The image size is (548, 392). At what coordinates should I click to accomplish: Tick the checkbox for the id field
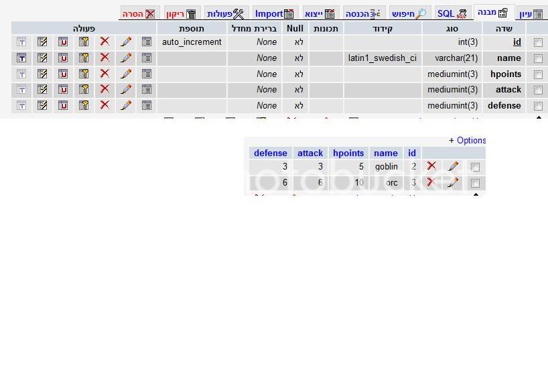pos(538,42)
